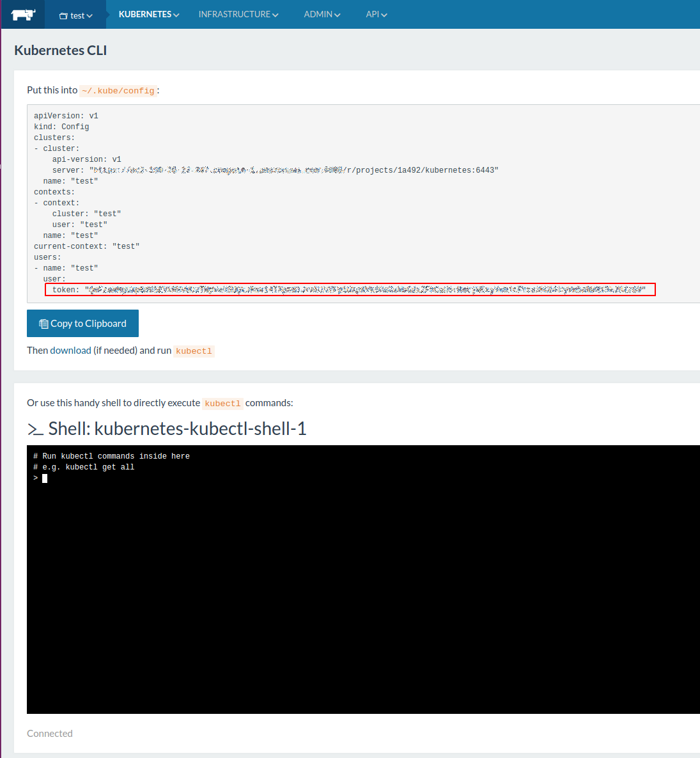Click the Kubernetes CLI page heading

61,51
